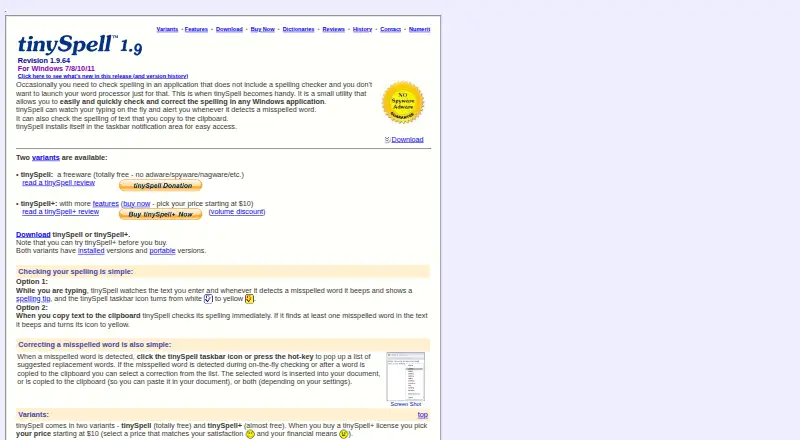The width and height of the screenshot is (800, 440).
Task: Open 'read a tinySpell review' link
Action: click(x=58, y=182)
